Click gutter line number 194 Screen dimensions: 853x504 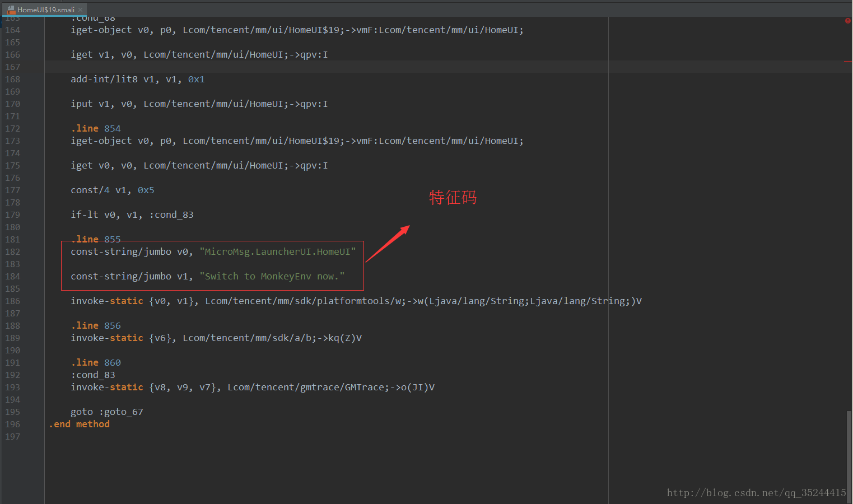(x=12, y=400)
